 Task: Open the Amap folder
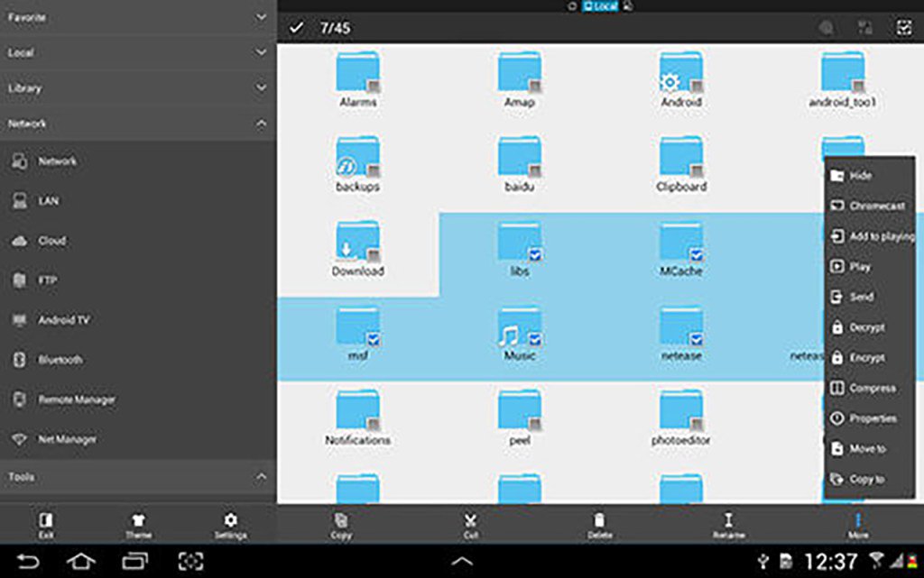[519, 79]
